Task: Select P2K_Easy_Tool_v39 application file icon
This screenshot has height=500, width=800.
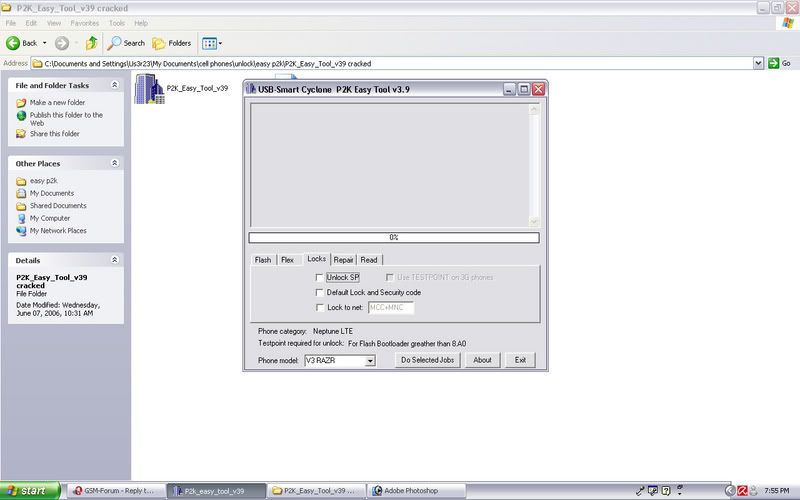Action: (x=149, y=89)
